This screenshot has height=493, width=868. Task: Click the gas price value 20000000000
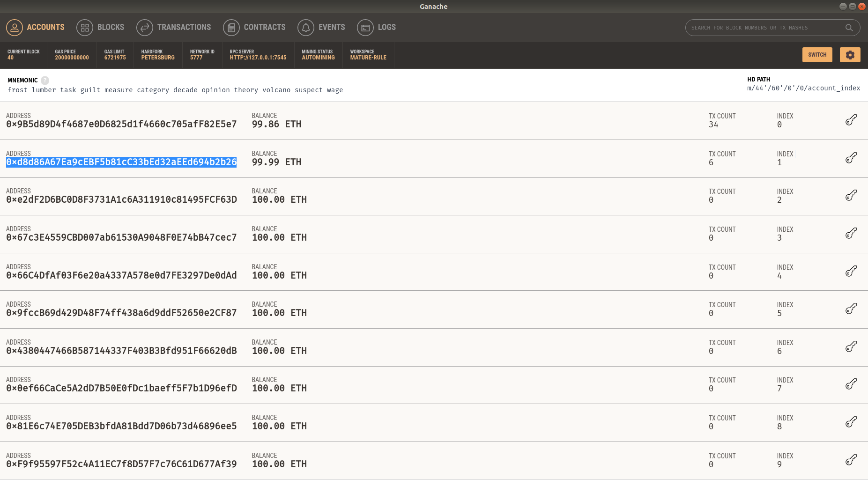click(72, 58)
